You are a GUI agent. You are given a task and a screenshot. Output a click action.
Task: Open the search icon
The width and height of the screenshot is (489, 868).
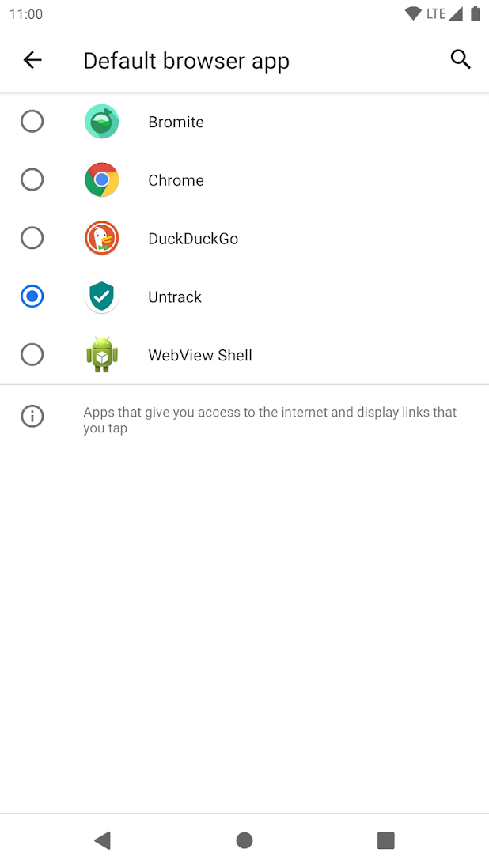point(460,59)
